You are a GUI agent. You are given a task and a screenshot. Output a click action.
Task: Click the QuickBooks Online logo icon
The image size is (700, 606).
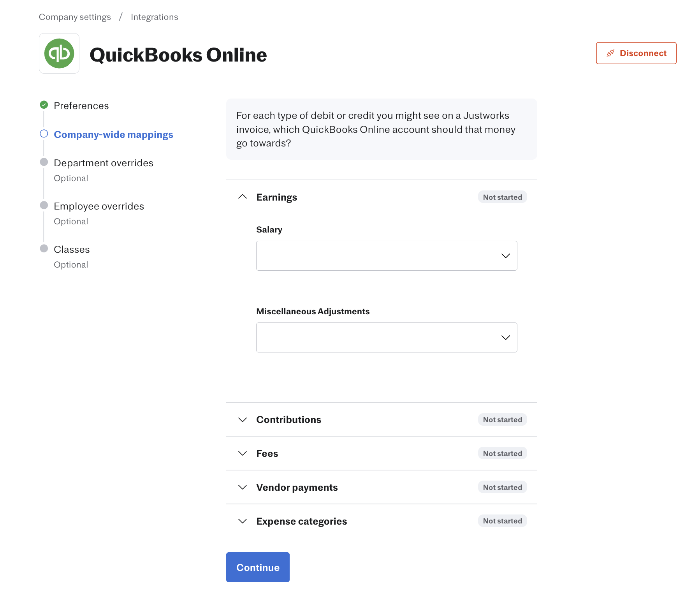[x=59, y=53]
